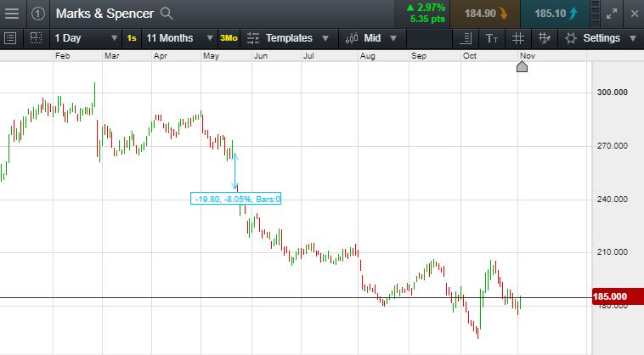Click the dotted selection square icon
Image resolution: width=644 pixels, height=355 pixels.
pos(36,38)
